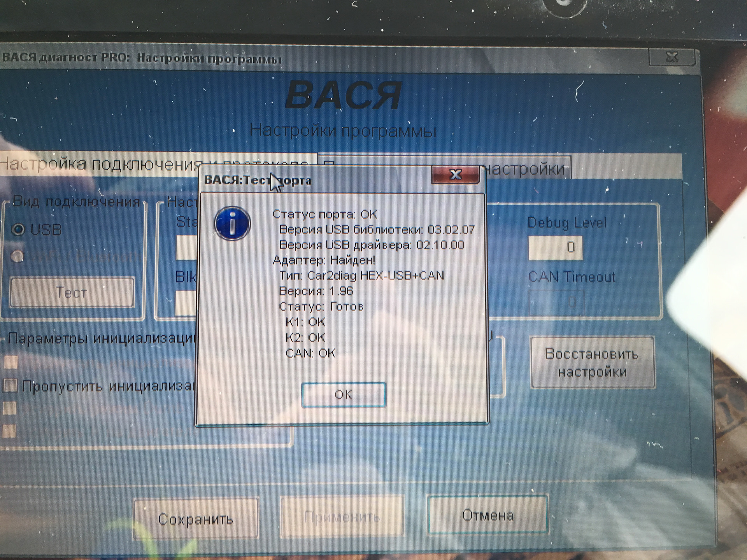747x560 pixels.
Task: Click the Debug Level input field
Action: (555, 248)
